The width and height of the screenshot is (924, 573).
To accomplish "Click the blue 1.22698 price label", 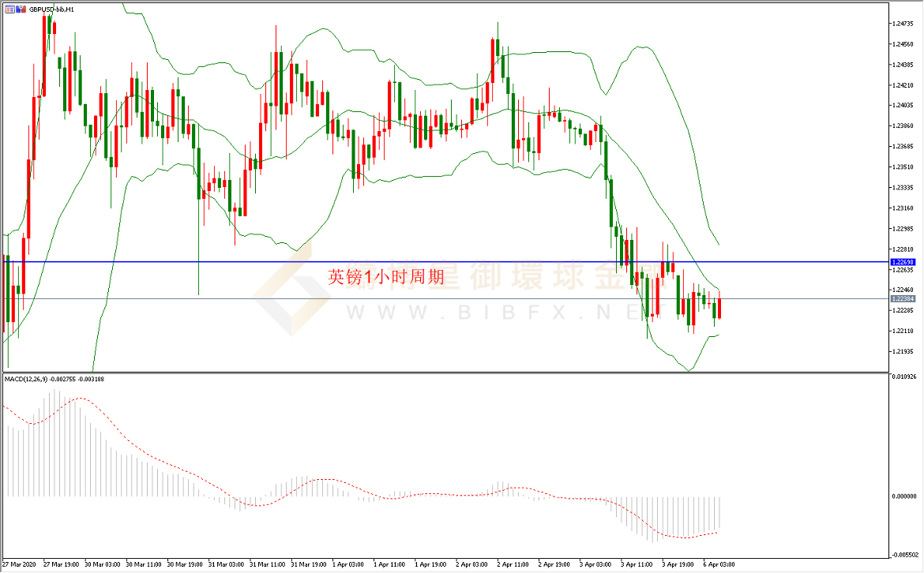I will (902, 261).
